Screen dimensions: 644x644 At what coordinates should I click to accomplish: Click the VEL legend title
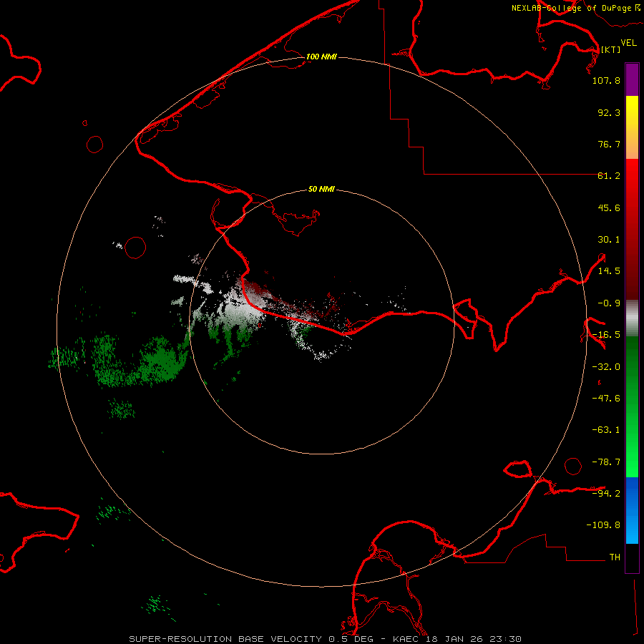point(628,42)
